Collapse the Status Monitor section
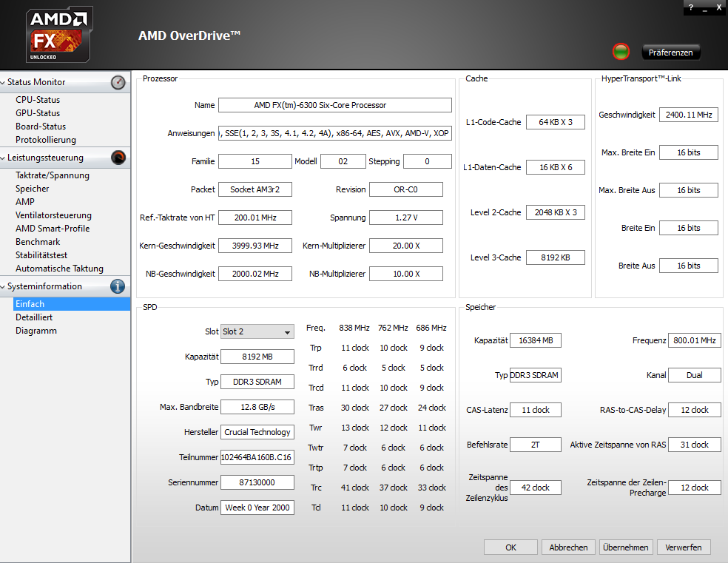The height and width of the screenshot is (563, 728). coord(3,82)
